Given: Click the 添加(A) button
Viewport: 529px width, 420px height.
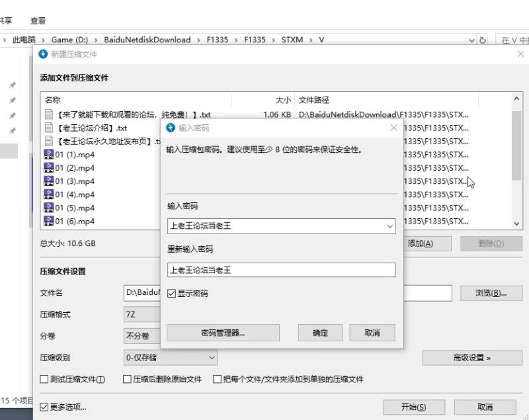Looking at the screenshot, I should 427,243.
